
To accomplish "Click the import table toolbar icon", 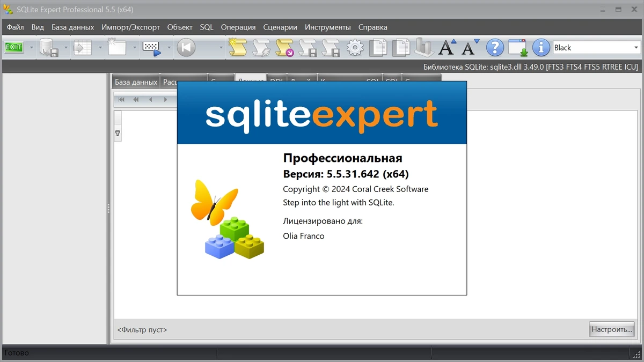I will point(83,48).
